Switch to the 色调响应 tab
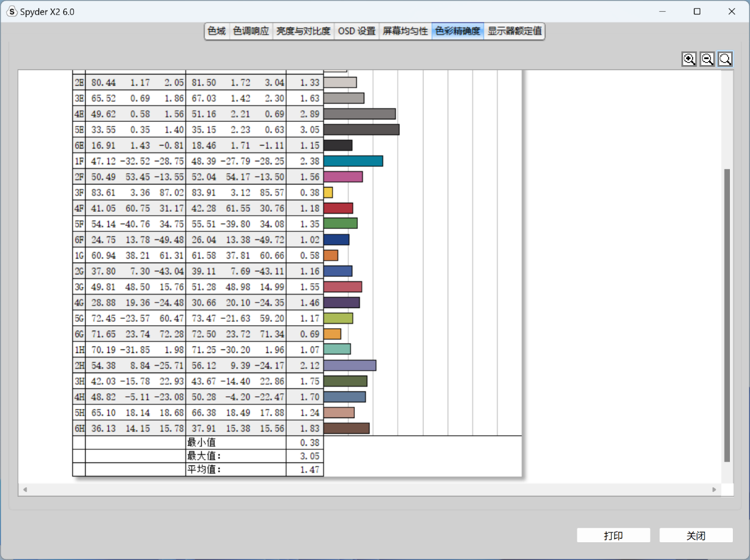This screenshot has height=560, width=750. tap(251, 31)
